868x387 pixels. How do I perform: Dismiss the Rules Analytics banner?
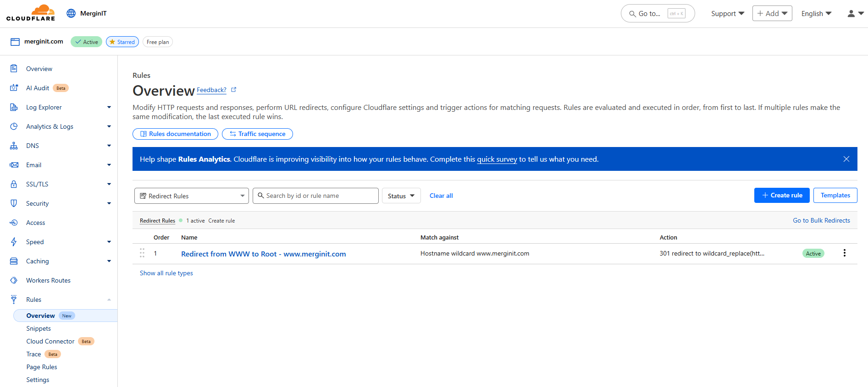click(x=846, y=159)
